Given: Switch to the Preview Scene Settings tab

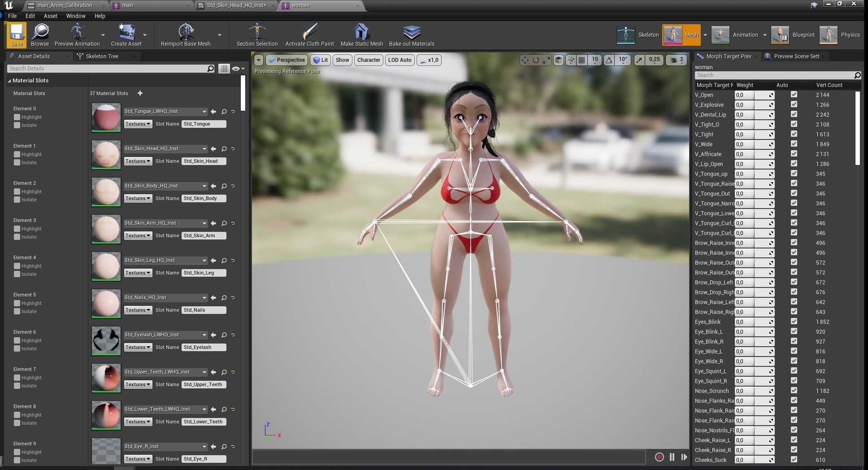Looking at the screenshot, I should (x=796, y=56).
